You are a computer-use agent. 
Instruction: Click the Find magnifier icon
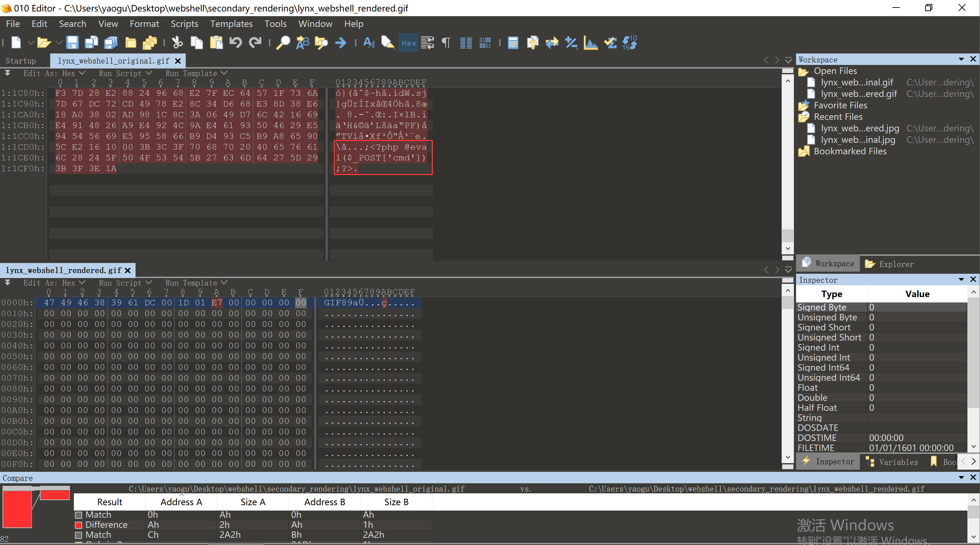(283, 43)
